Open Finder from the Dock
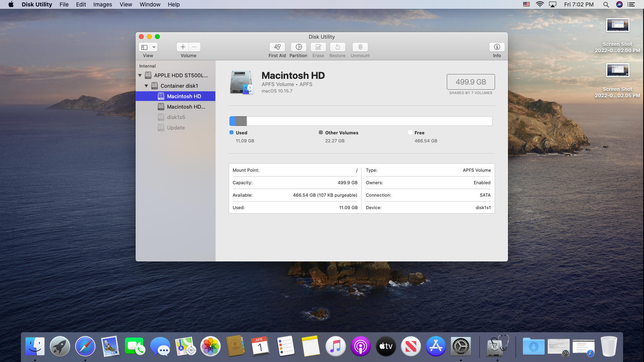 point(35,346)
